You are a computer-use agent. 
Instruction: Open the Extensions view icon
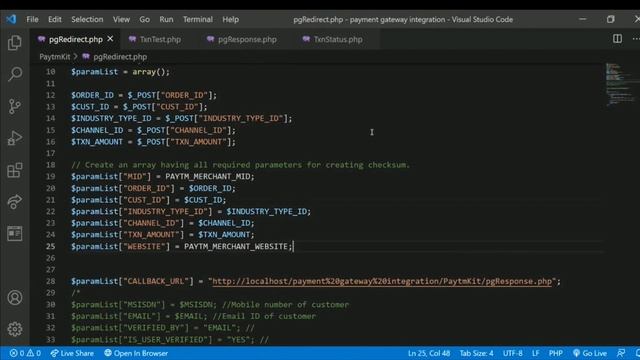pyautogui.click(x=15, y=170)
